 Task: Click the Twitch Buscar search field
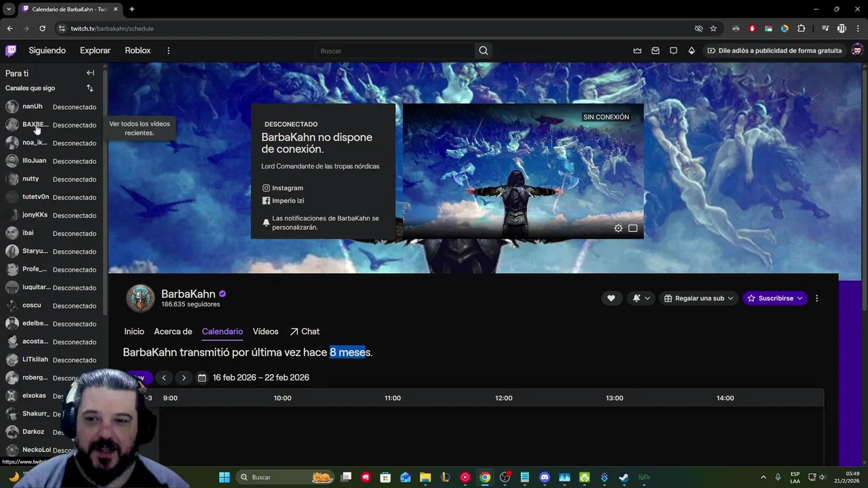pyautogui.click(x=395, y=51)
